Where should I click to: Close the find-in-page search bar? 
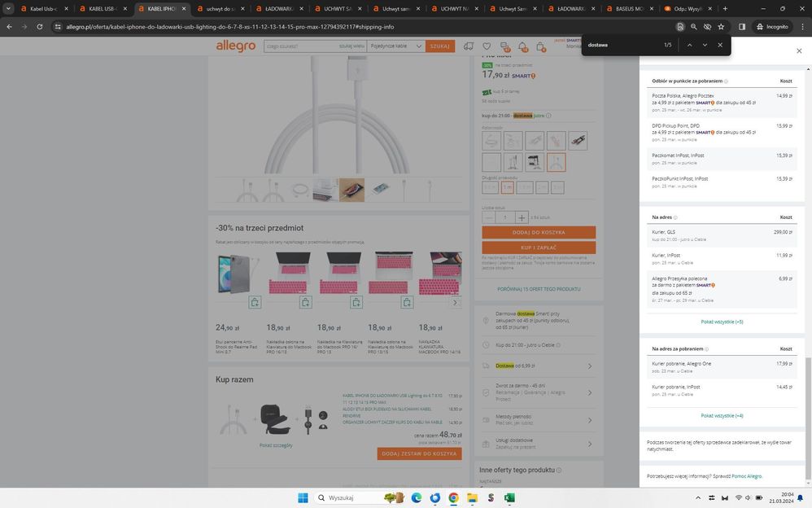[x=720, y=45]
